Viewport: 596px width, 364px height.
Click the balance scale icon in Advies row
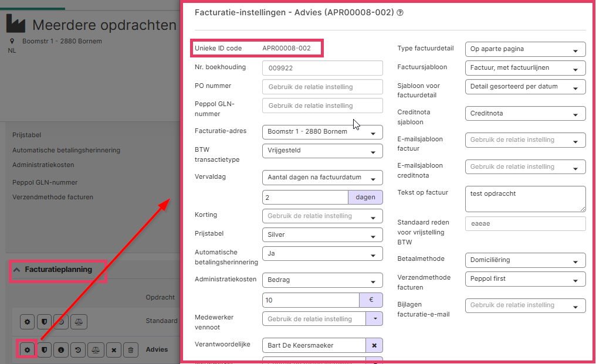click(x=96, y=349)
